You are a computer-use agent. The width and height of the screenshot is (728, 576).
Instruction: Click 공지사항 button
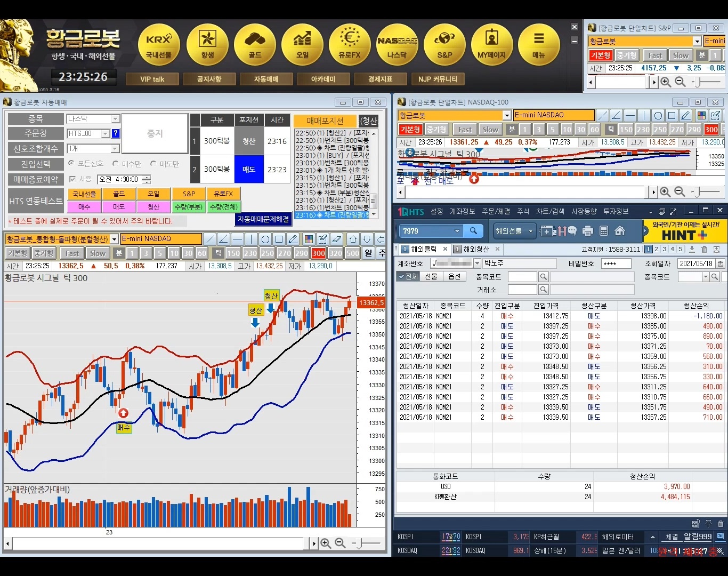tap(209, 79)
